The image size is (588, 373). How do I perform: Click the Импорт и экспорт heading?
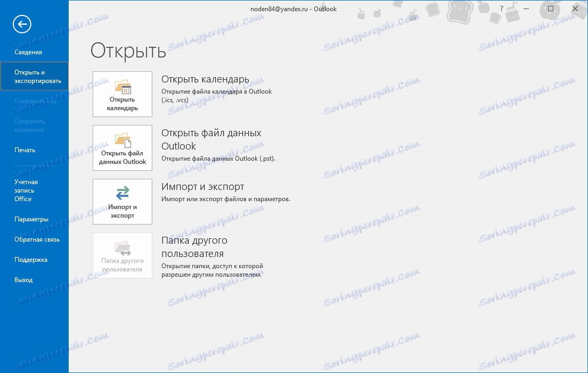pos(203,186)
